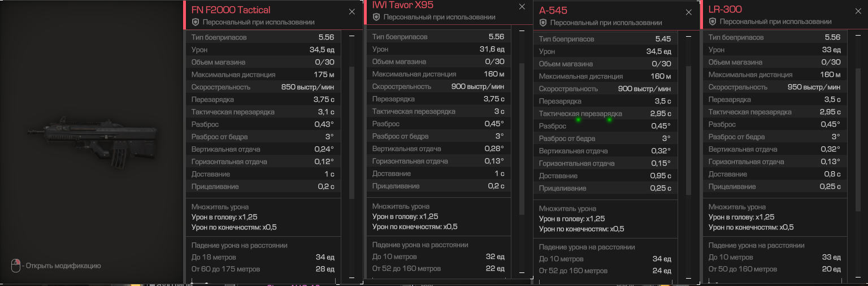Click the Открыть модификацию hint label
The height and width of the screenshot is (286, 868).
[63, 266]
